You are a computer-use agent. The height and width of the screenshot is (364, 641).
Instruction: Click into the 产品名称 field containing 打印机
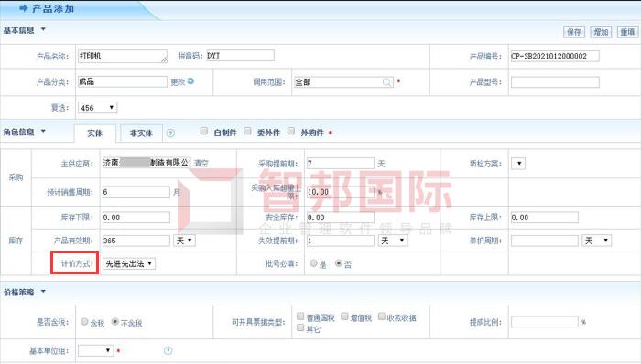click(123, 57)
